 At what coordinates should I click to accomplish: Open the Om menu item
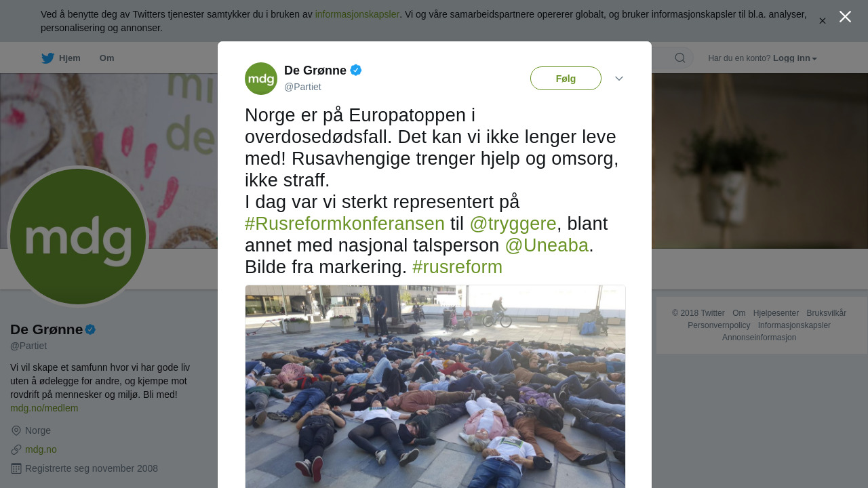click(x=106, y=58)
